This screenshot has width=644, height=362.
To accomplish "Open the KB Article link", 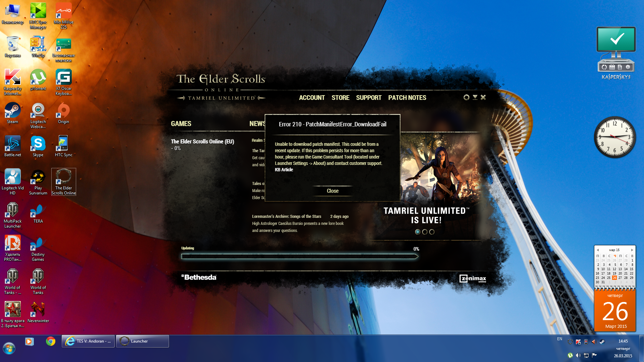I will tap(284, 170).
